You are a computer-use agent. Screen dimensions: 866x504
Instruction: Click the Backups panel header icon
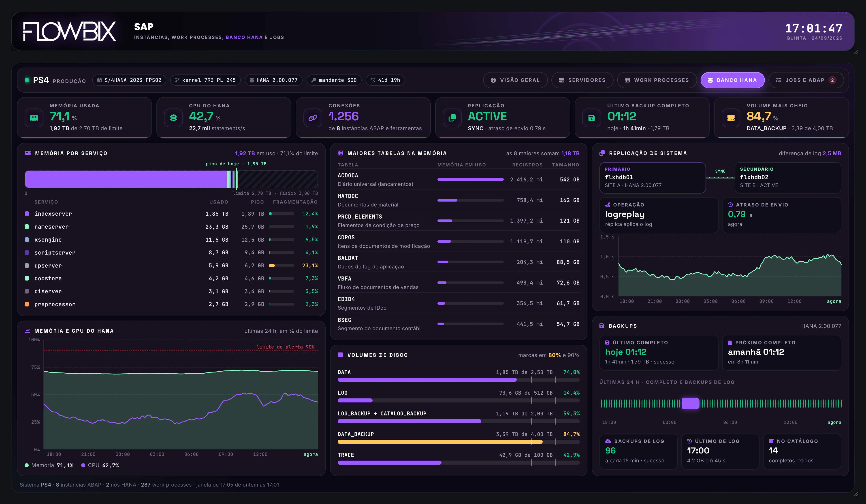(602, 326)
